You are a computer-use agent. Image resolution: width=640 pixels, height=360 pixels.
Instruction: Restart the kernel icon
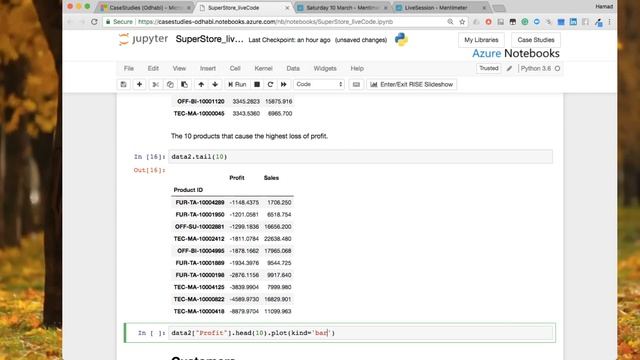click(x=270, y=84)
